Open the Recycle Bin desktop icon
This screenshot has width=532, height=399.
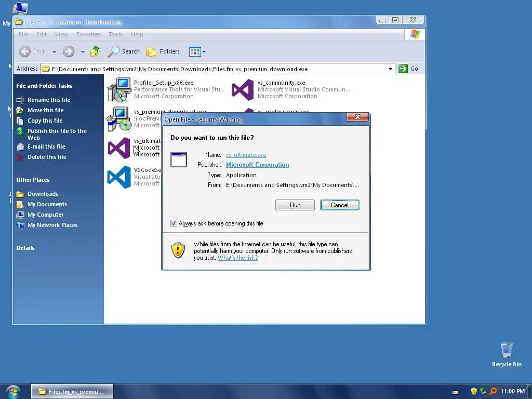(507, 350)
